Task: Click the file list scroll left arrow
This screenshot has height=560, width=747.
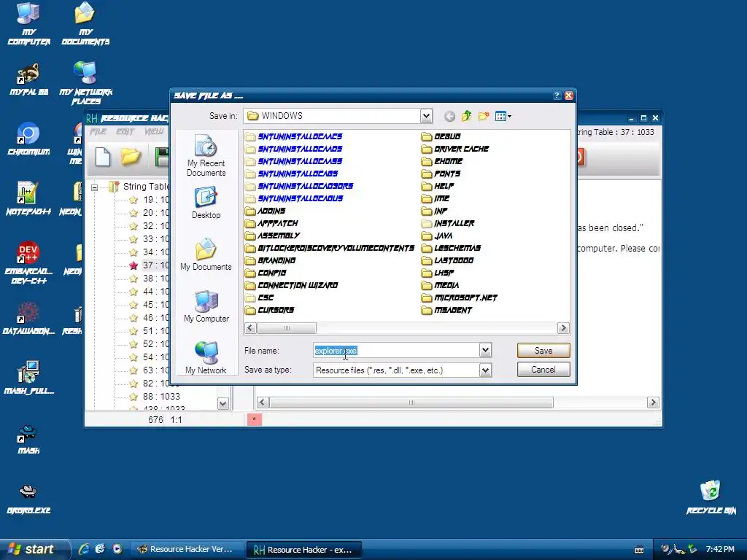Action: tap(250, 328)
